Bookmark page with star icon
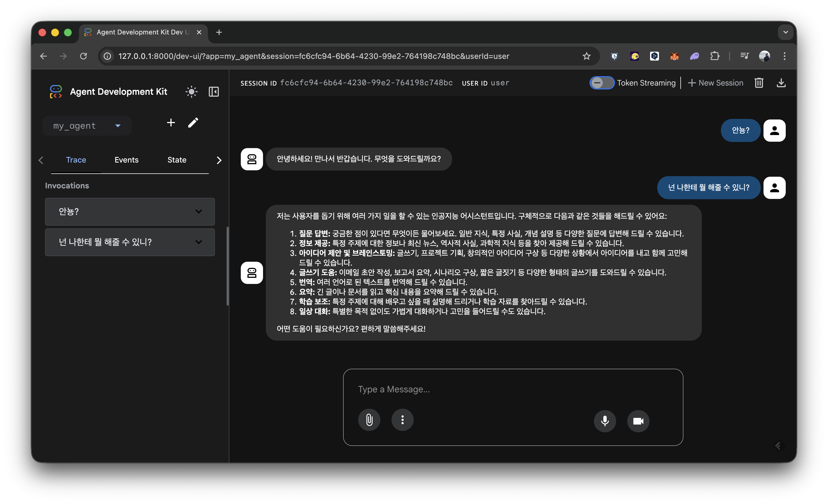This screenshot has height=504, width=828. pos(586,56)
